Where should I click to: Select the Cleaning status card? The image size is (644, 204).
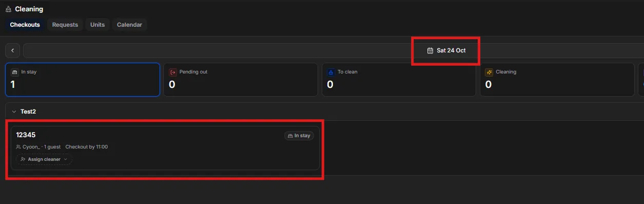(x=557, y=80)
